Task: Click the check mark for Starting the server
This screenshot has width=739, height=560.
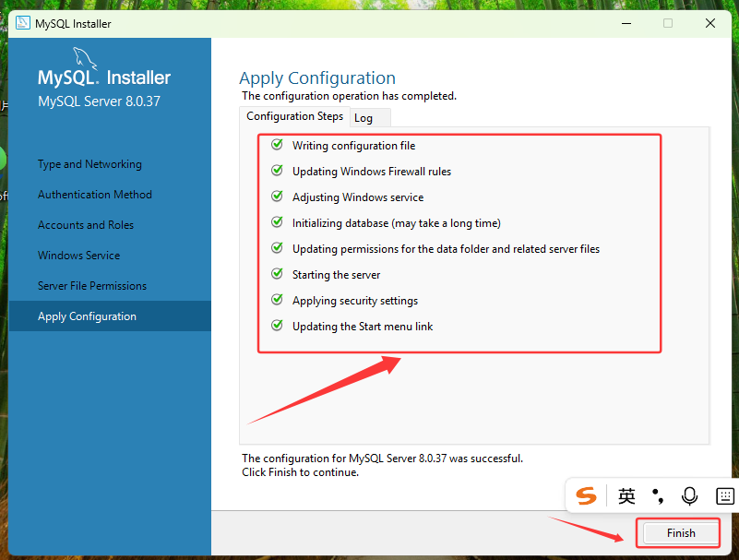Action: (277, 274)
